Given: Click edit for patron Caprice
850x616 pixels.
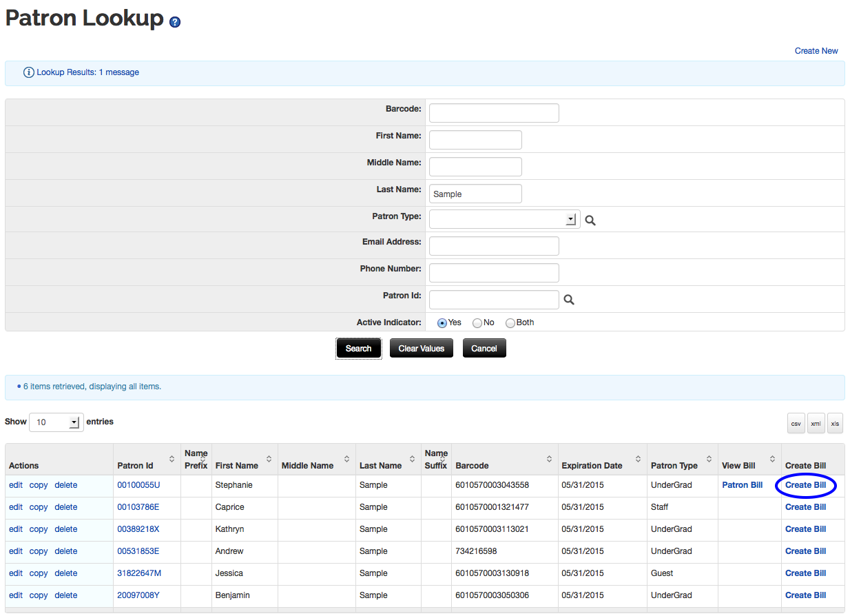Looking at the screenshot, I should 16,507.
